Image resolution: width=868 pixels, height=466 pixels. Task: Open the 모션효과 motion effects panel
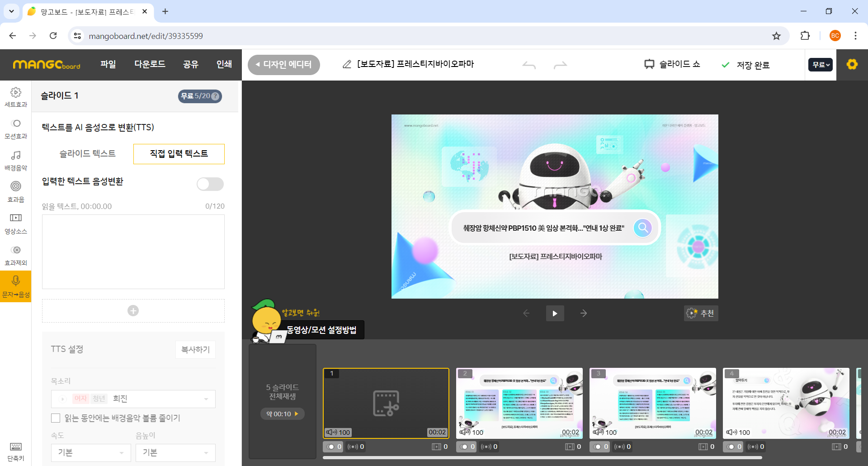[x=16, y=129]
